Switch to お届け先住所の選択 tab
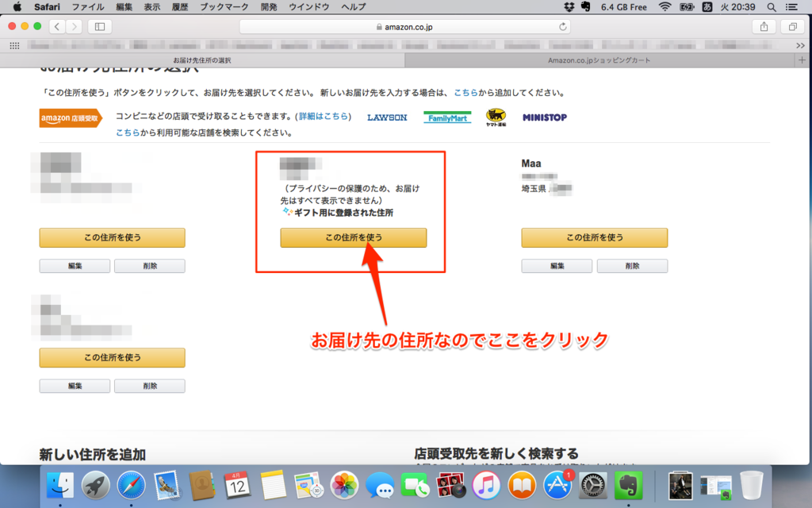 (x=202, y=60)
